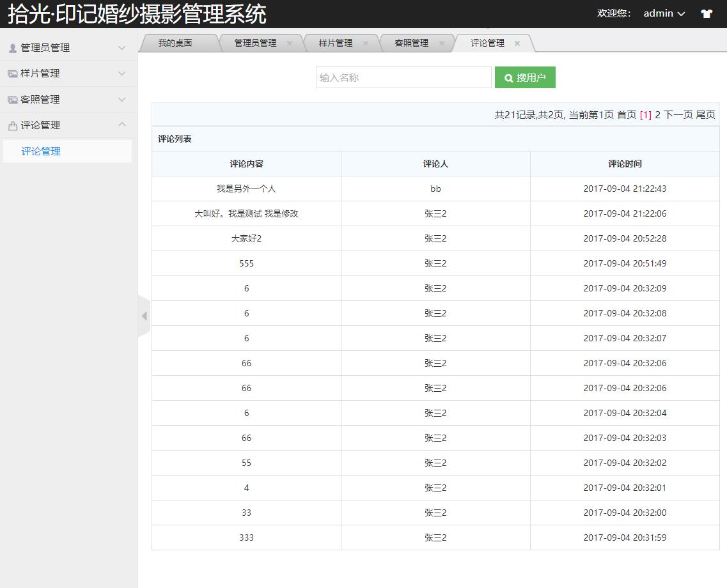Click the 客照管理 picture icon in sidebar
Image resolution: width=727 pixels, height=588 pixels.
click(12, 100)
